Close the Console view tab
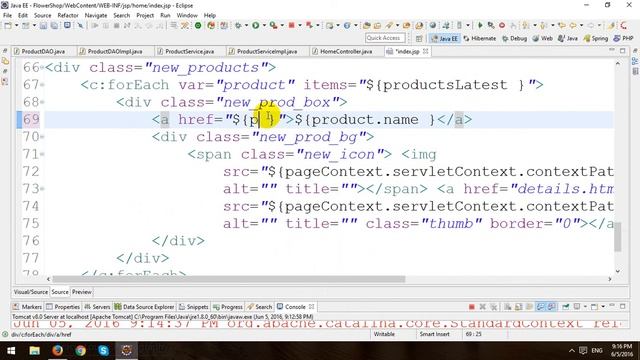This screenshot has width=640, height=360. coord(311,307)
